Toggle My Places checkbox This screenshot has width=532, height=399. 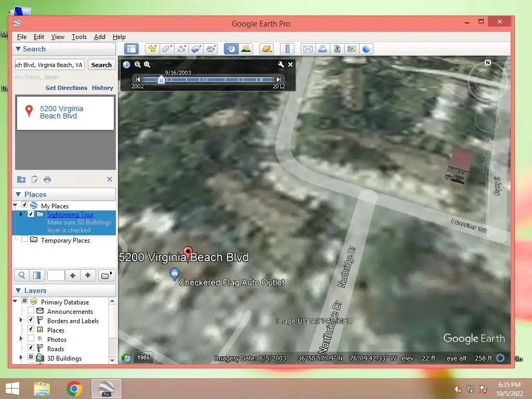tap(24, 205)
